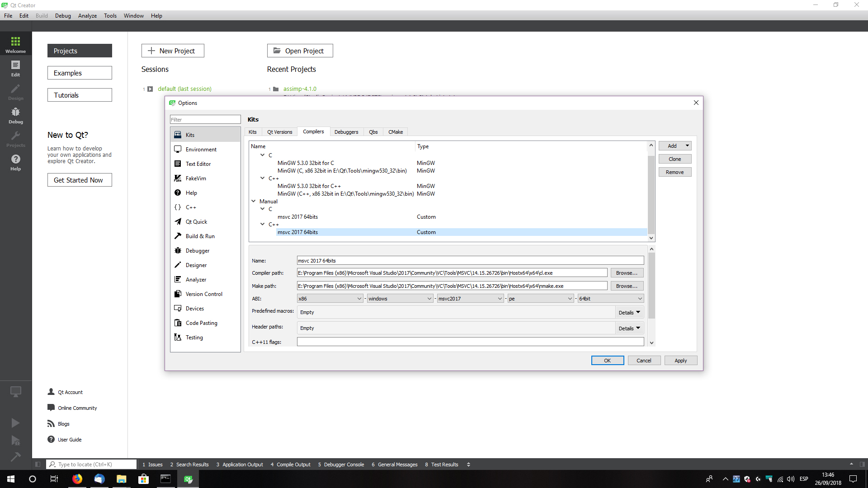
Task: Switch to Edit mode in the sidebar
Action: pyautogui.click(x=16, y=68)
